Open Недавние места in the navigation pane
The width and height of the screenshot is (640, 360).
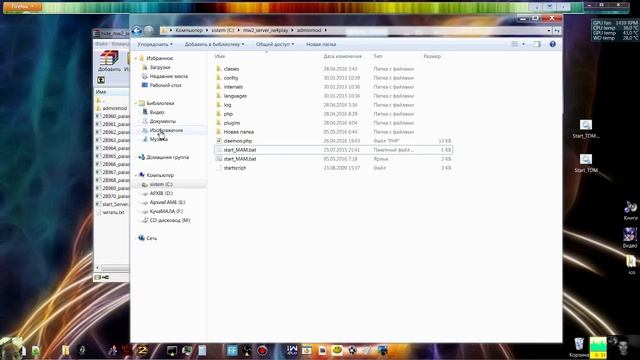(x=169, y=76)
